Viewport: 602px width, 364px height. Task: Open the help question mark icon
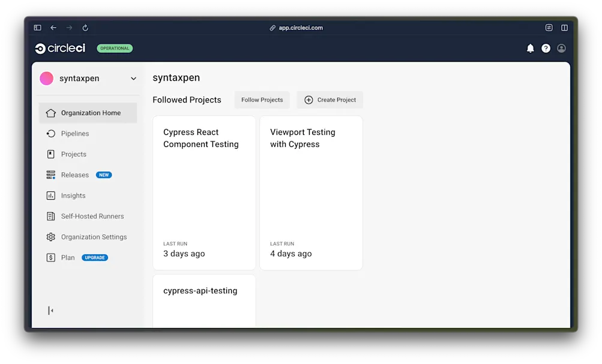pyautogui.click(x=546, y=48)
